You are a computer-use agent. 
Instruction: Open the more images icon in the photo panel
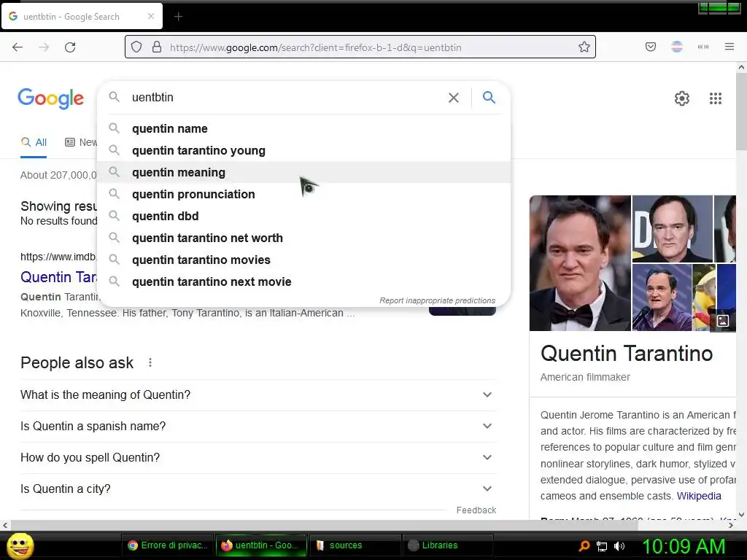coord(723,321)
